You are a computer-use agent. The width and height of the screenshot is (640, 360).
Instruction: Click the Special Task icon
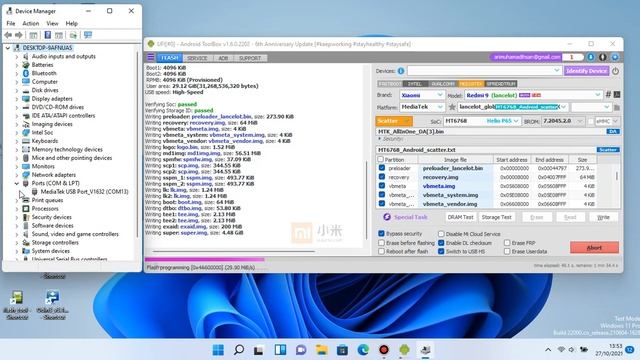click(x=387, y=217)
